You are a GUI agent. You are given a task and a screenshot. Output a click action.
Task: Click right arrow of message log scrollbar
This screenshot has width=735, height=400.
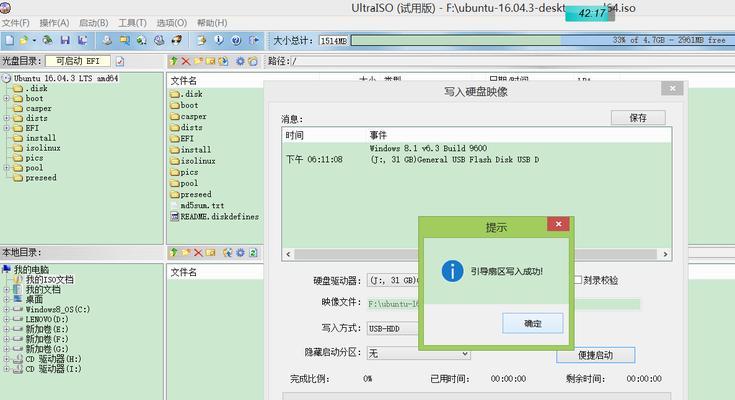pyautogui.click(x=665, y=254)
